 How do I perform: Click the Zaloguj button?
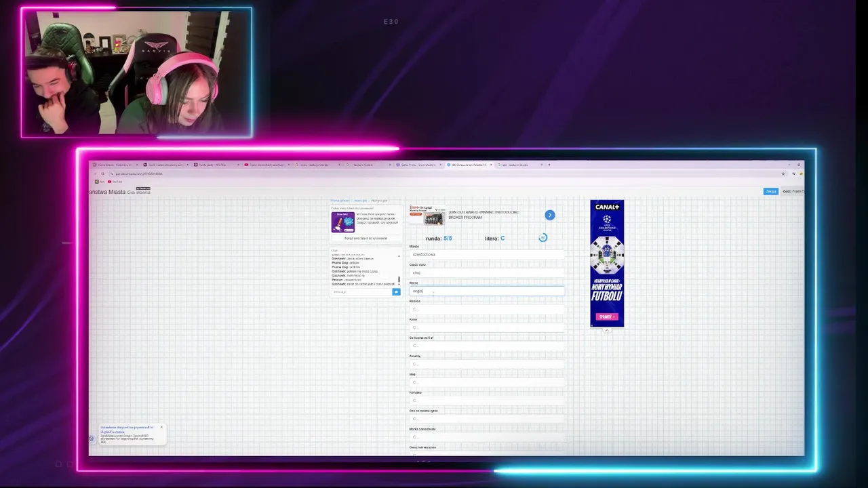(771, 192)
